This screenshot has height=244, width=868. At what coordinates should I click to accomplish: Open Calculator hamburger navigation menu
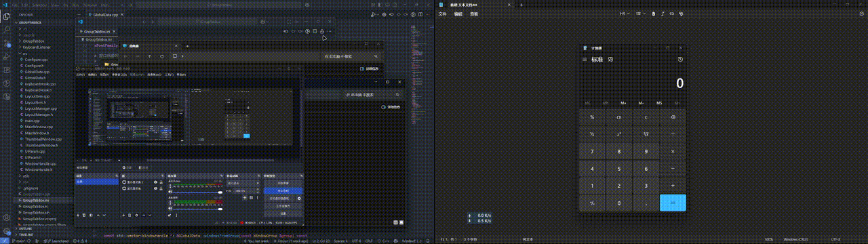coord(585,60)
